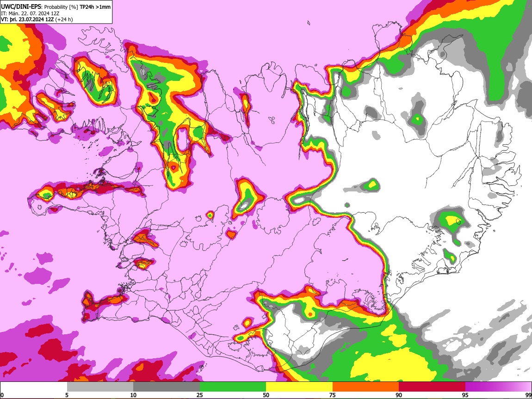Click the initial time 'IT: Mán. 22. 07. 2024 12Z'
This screenshot has height=399, width=532.
pyautogui.click(x=30, y=13)
